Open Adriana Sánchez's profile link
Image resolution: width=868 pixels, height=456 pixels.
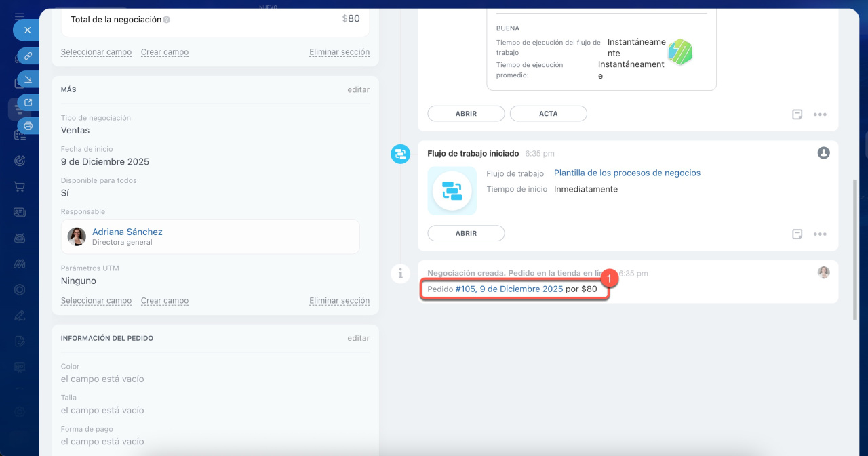tap(127, 232)
